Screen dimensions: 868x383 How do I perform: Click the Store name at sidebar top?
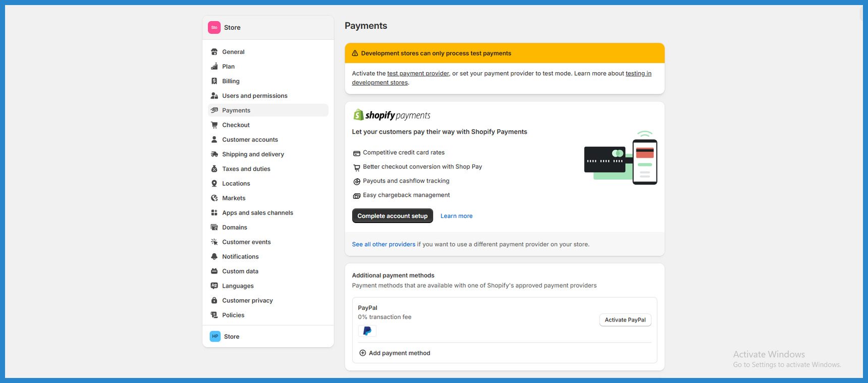pos(232,28)
